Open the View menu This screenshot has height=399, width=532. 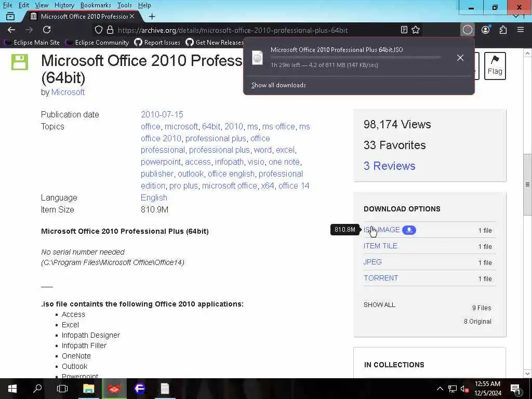pyautogui.click(x=42, y=5)
